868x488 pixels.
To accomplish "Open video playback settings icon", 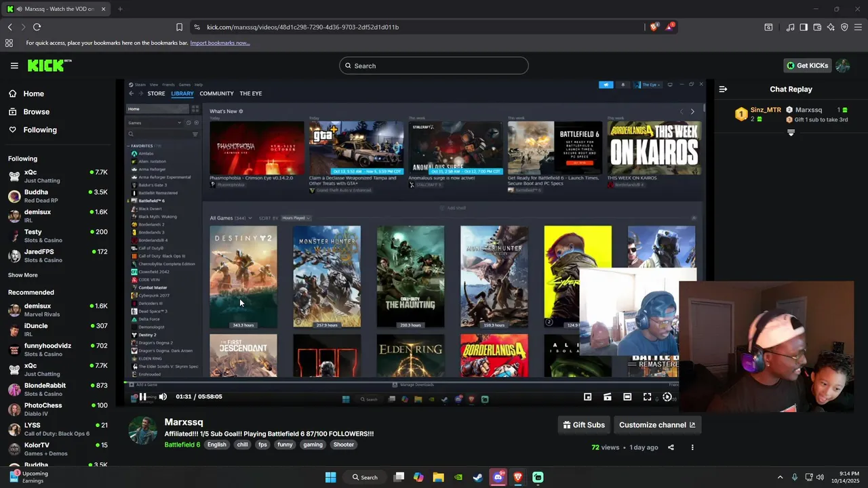I will coord(667,396).
